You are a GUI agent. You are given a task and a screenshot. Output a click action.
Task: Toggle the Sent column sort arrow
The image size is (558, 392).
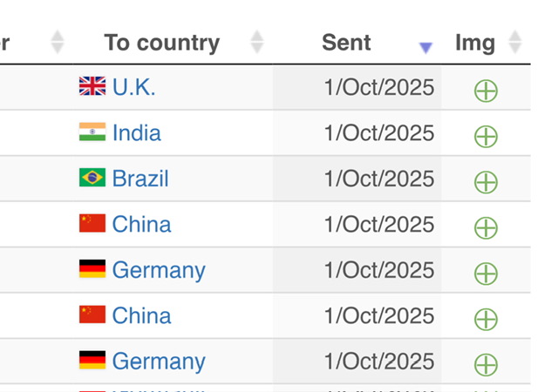pos(425,47)
